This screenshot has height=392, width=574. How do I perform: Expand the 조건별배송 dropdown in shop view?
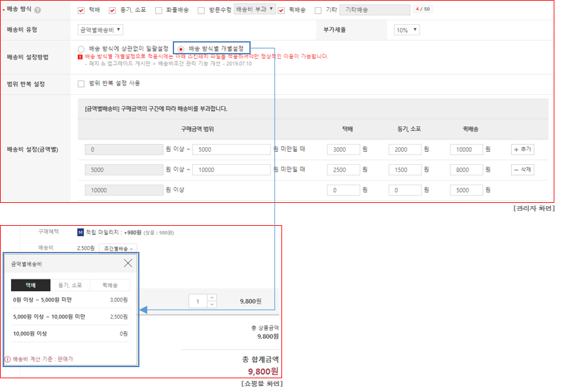pos(118,249)
